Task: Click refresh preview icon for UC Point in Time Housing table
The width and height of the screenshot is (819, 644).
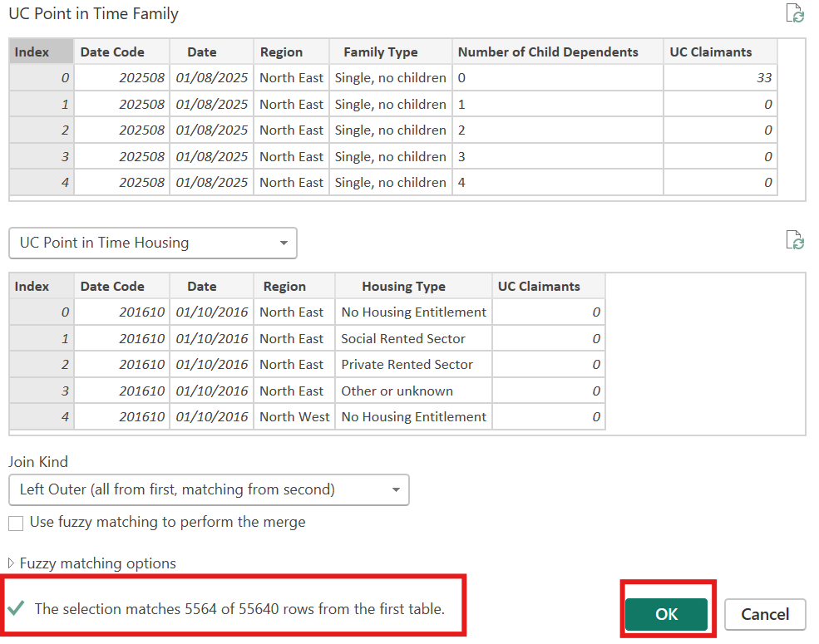Action: 795,240
